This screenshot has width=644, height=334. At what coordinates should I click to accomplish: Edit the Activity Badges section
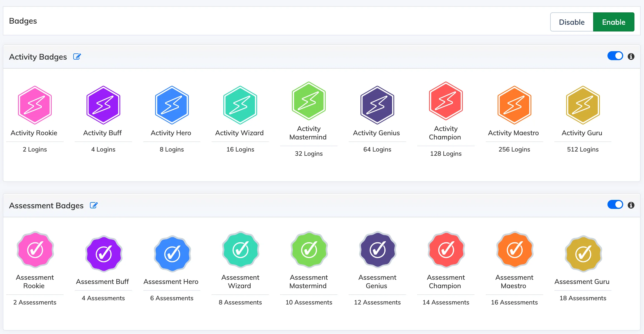77,57
